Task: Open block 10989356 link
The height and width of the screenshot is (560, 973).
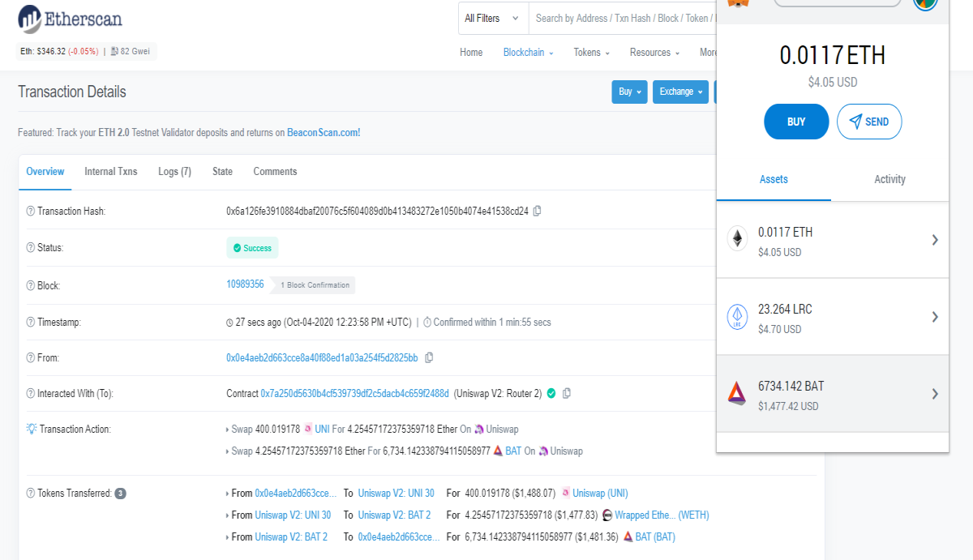Action: tap(245, 284)
